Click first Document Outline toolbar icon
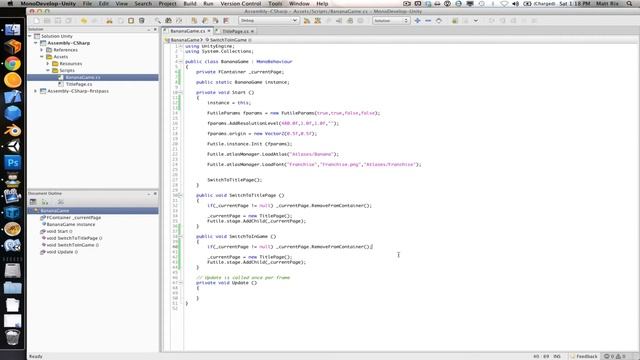 (33, 202)
